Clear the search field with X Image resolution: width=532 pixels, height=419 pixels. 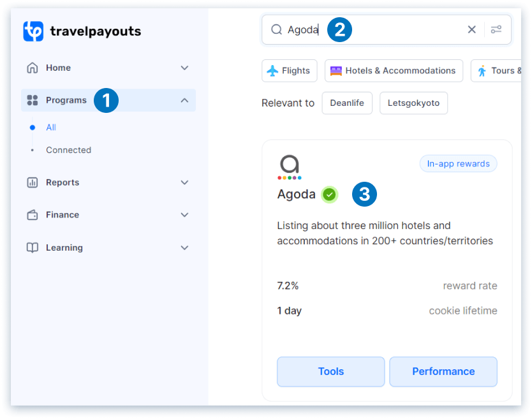(x=471, y=29)
